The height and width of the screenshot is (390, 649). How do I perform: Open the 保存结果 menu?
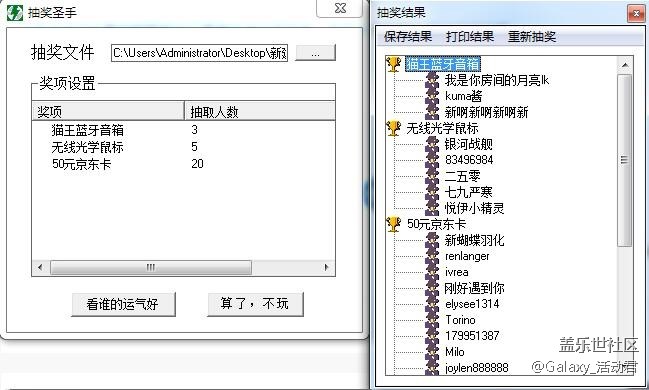(x=408, y=36)
